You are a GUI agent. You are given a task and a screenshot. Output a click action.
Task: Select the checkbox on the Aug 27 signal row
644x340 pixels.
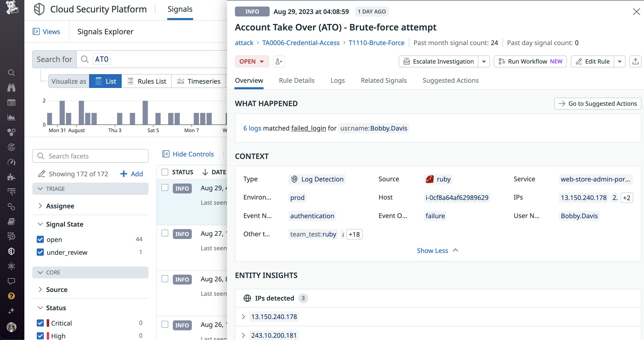coord(165,233)
